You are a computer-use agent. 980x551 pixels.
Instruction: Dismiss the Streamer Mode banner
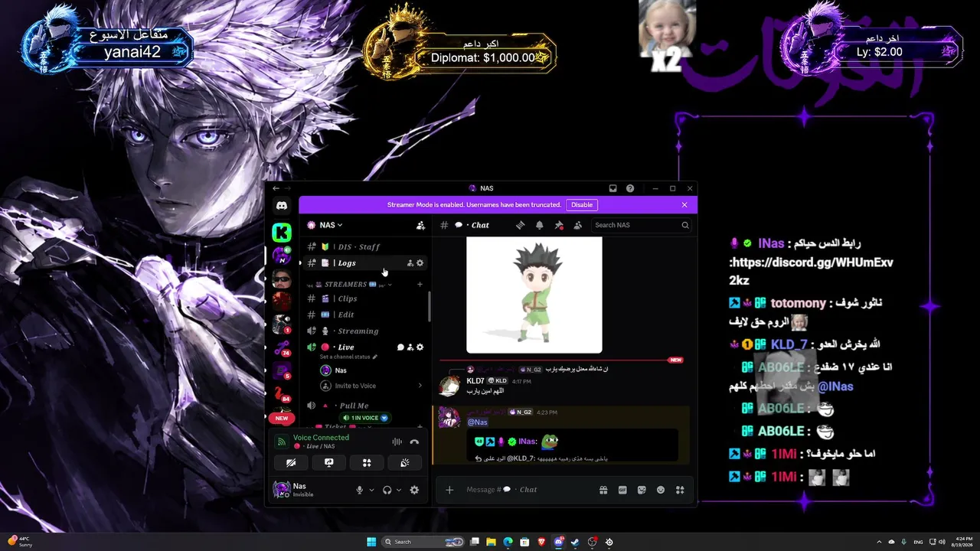(x=684, y=204)
